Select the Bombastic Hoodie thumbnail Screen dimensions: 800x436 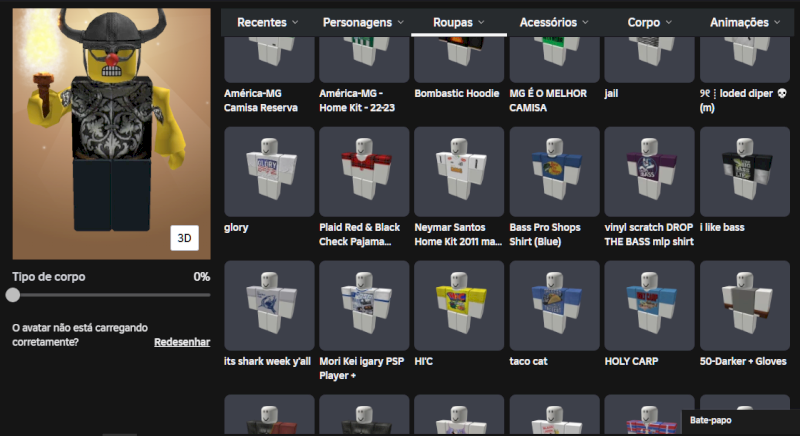point(459,60)
